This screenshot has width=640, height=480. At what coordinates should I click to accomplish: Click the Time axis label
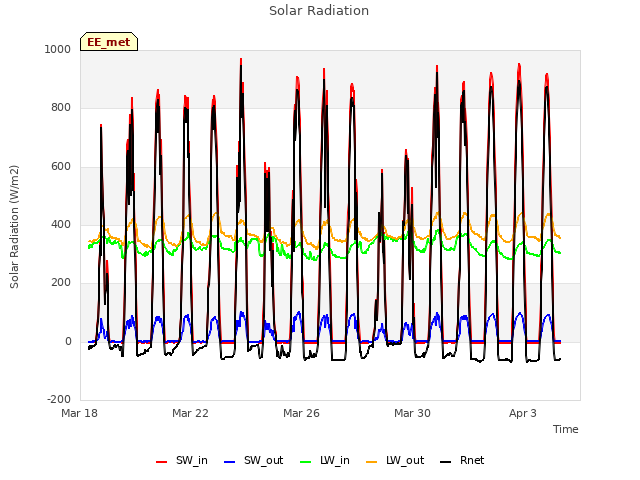click(x=565, y=429)
